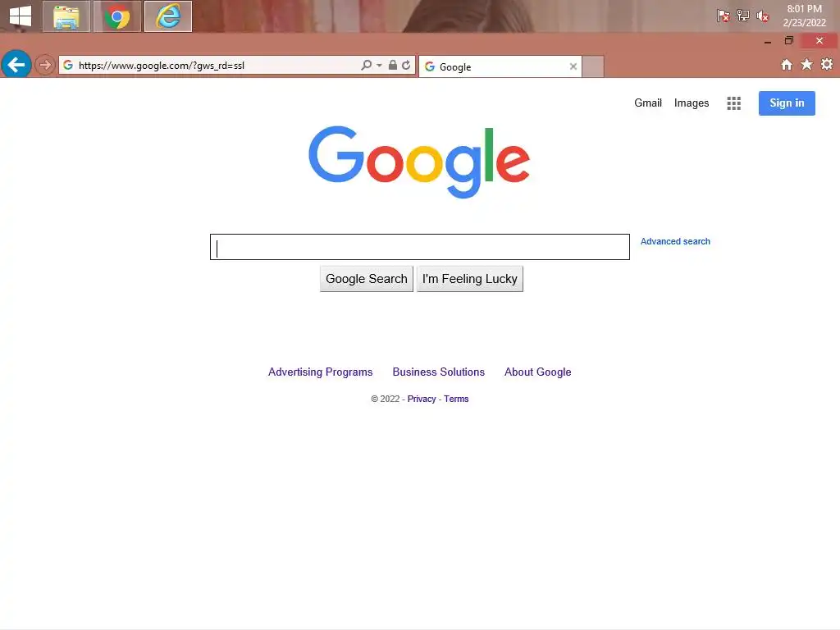Open the clock showing 8:01 PM
Viewport: 840px width, 630px height.
804,16
